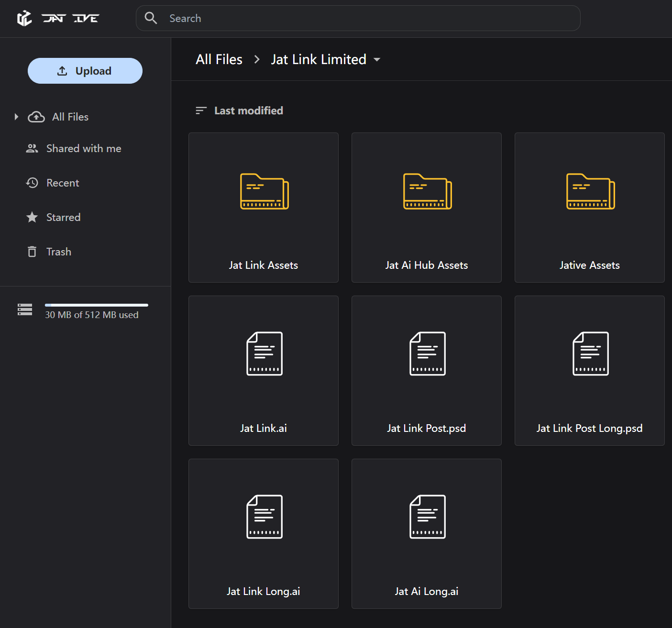Viewport: 672px width, 628px height.
Task: Click the Jat Link Post.psd file icon
Action: (x=428, y=353)
